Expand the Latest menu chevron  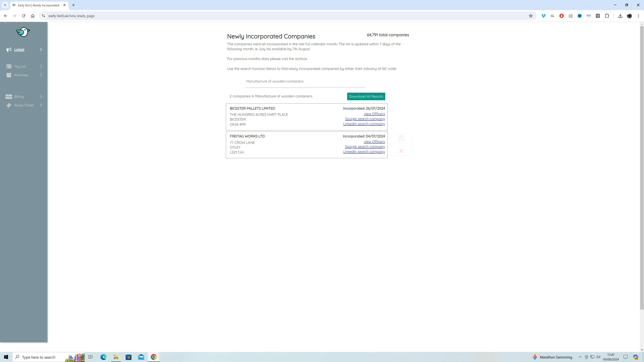pyautogui.click(x=41, y=49)
